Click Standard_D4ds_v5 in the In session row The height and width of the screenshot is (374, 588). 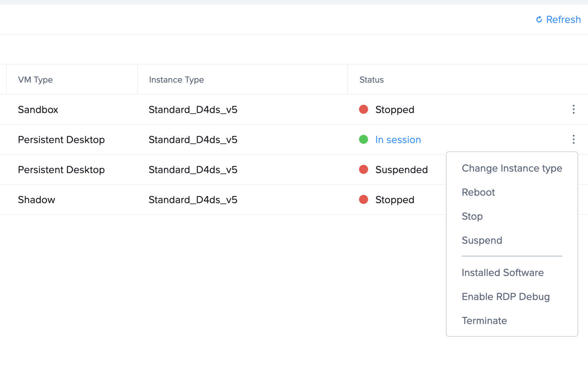click(193, 140)
